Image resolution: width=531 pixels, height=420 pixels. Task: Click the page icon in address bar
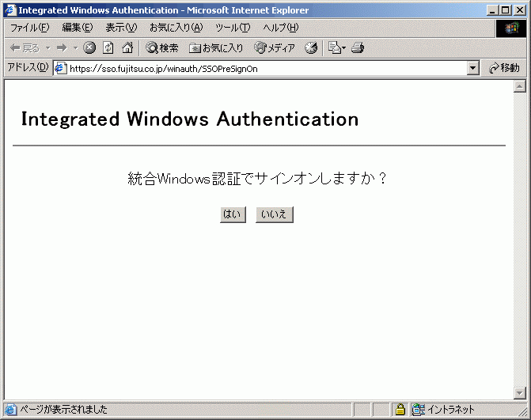coord(61,69)
